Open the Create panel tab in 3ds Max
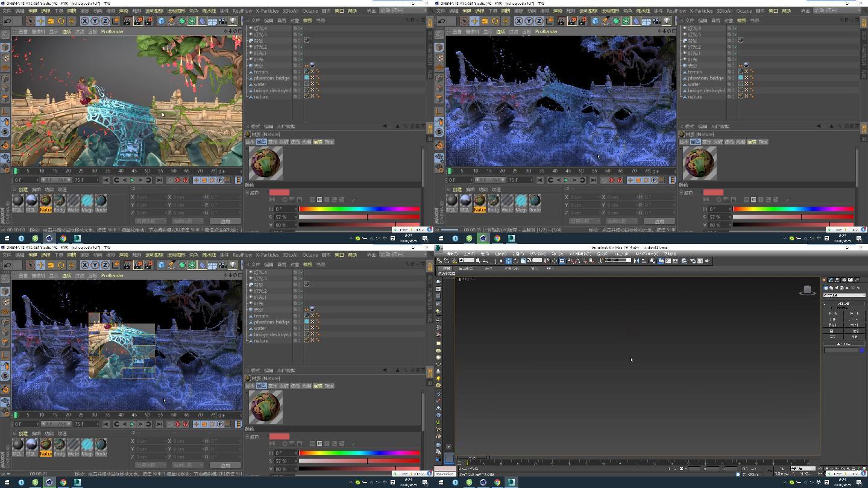This screenshot has width=868, height=488. [824, 280]
